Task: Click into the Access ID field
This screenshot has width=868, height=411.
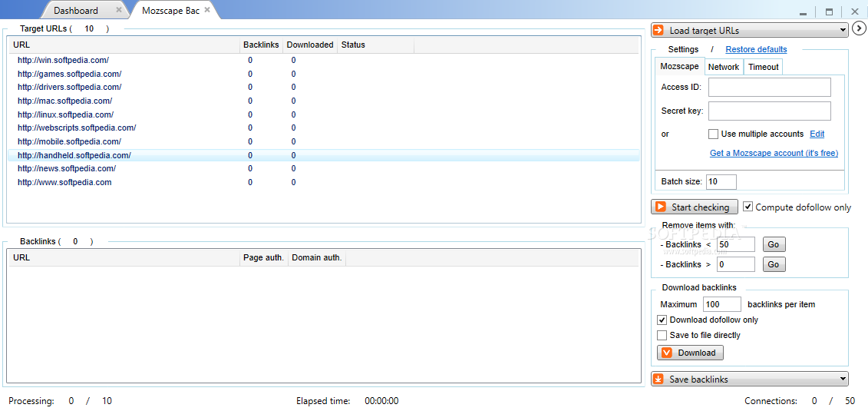Action: click(x=770, y=87)
